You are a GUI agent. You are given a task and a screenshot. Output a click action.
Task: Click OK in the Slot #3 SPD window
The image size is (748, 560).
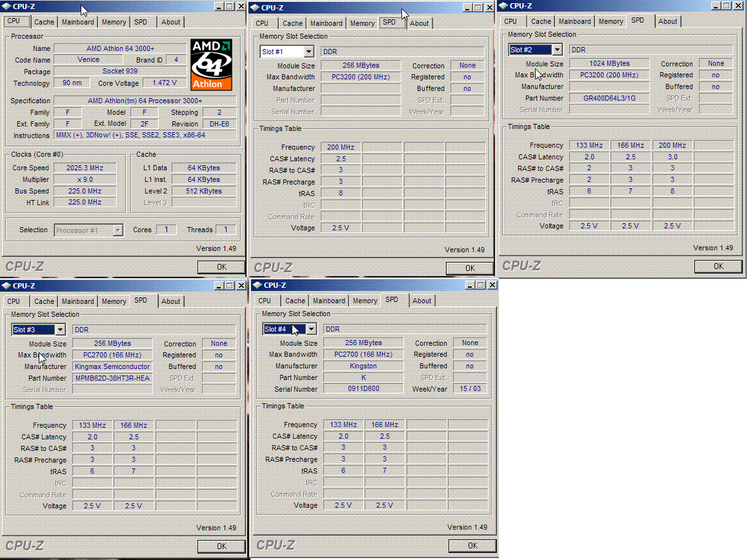221,546
